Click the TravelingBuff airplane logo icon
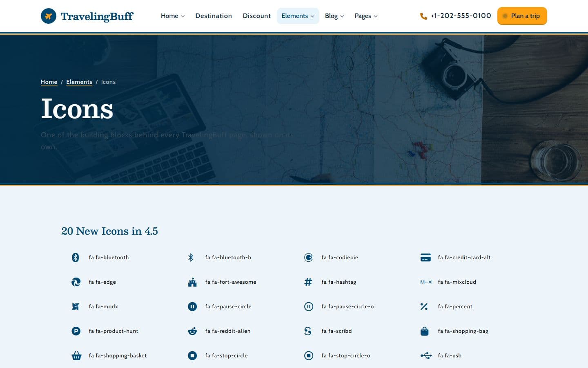Image resolution: width=588 pixels, height=368 pixels. click(49, 16)
